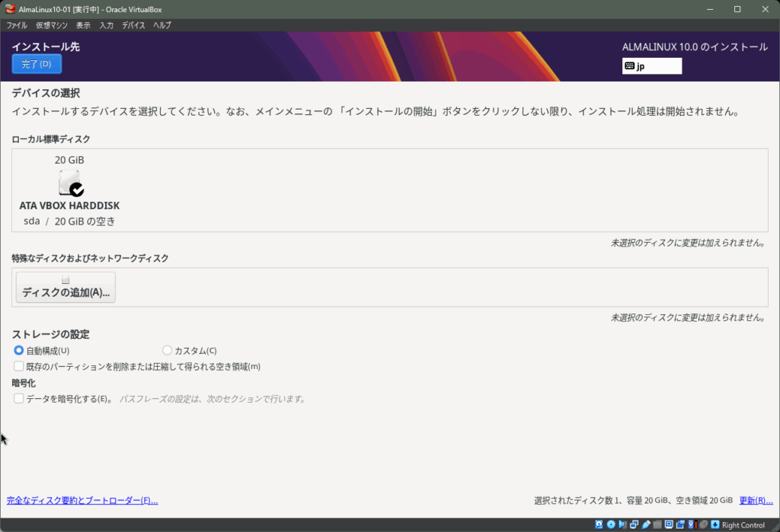Click the optical disc status icon
The image size is (780, 532).
tap(611, 524)
